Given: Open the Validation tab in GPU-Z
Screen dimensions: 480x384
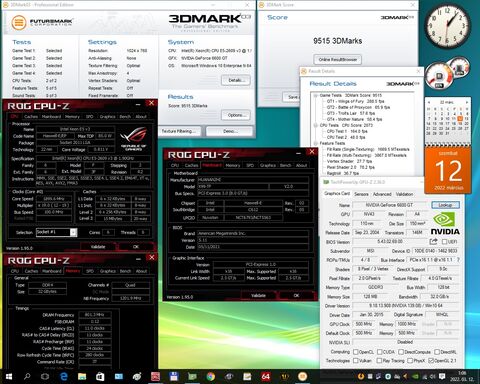Looking at the screenshot, I should 404,194.
